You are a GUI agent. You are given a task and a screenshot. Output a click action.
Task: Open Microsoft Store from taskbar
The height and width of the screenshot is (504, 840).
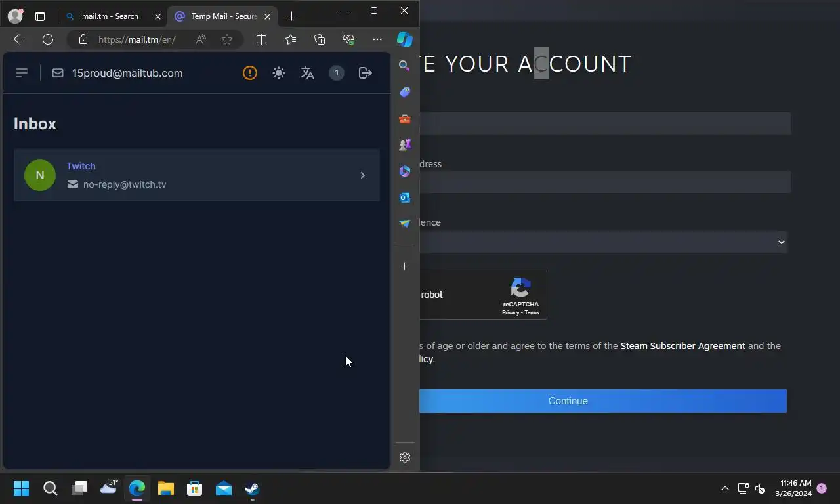[x=194, y=488]
